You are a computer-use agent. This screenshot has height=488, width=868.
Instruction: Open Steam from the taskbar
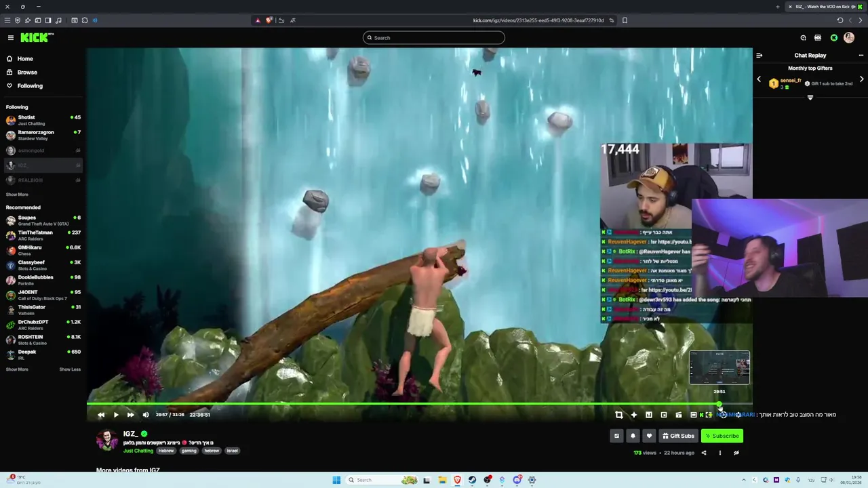472,480
